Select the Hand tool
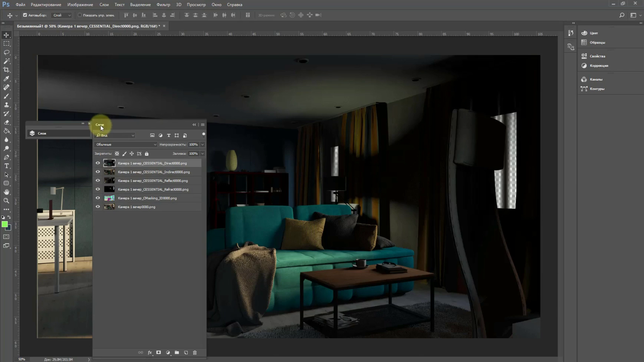This screenshot has width=644, height=362. point(6,192)
